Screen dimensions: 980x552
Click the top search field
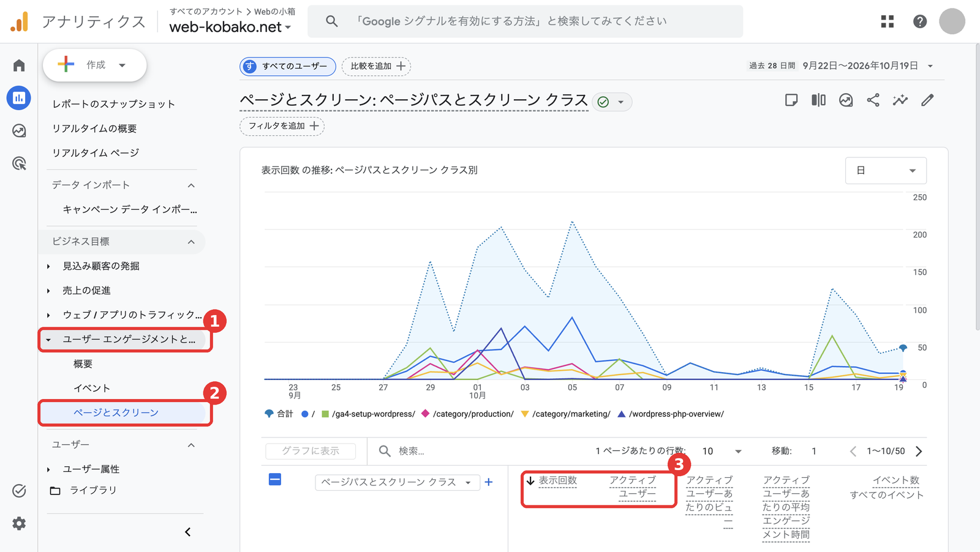pos(526,21)
